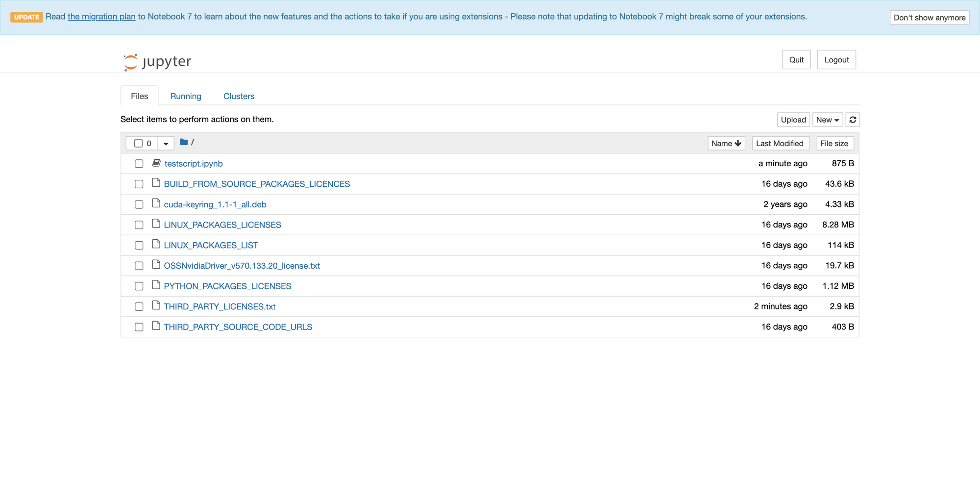Click the file icon beside THIRD_PARTY_SOURCE_CODE_URLS
The width and height of the screenshot is (980, 503).
pos(156,326)
